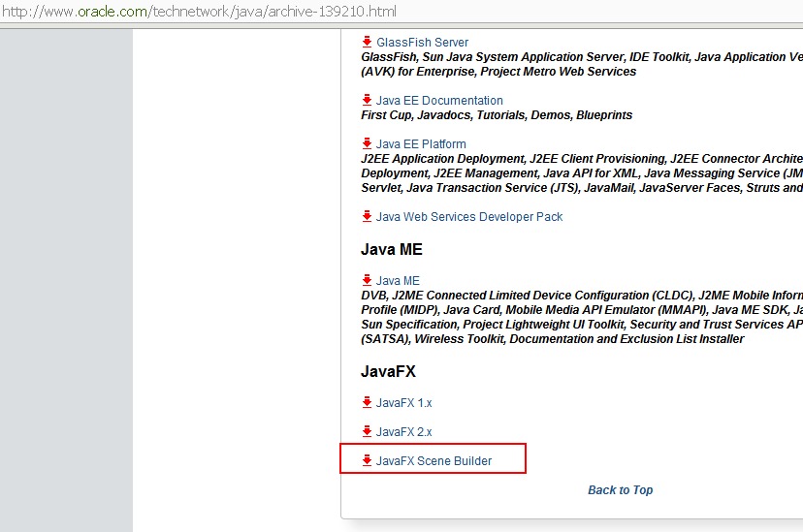Open the GlassFish Server link
803x532 pixels.
(x=423, y=43)
